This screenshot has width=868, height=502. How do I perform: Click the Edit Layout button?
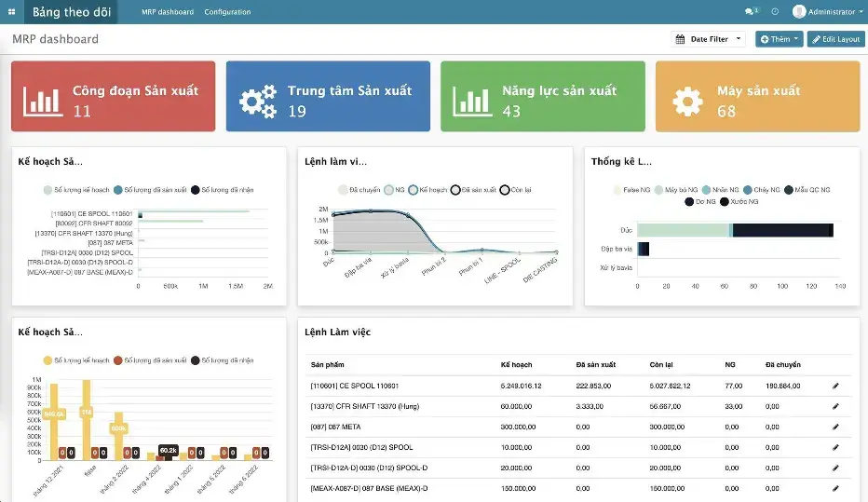tap(835, 39)
